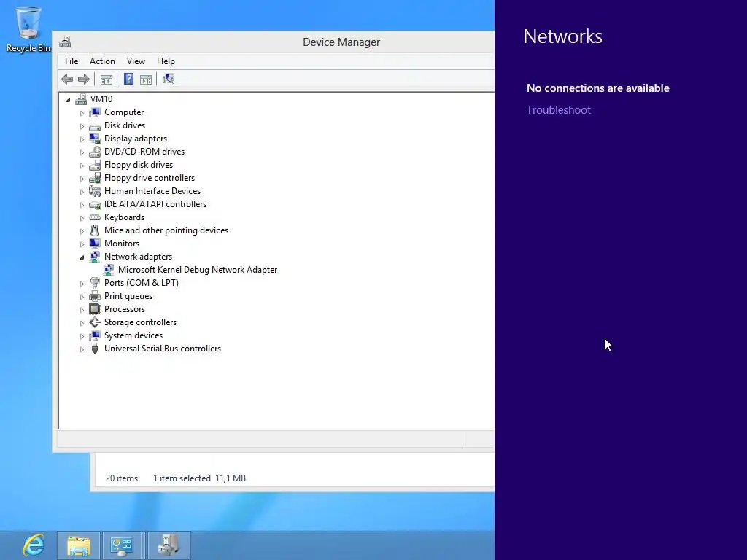Select the Floppy disk drives icon

tap(95, 165)
